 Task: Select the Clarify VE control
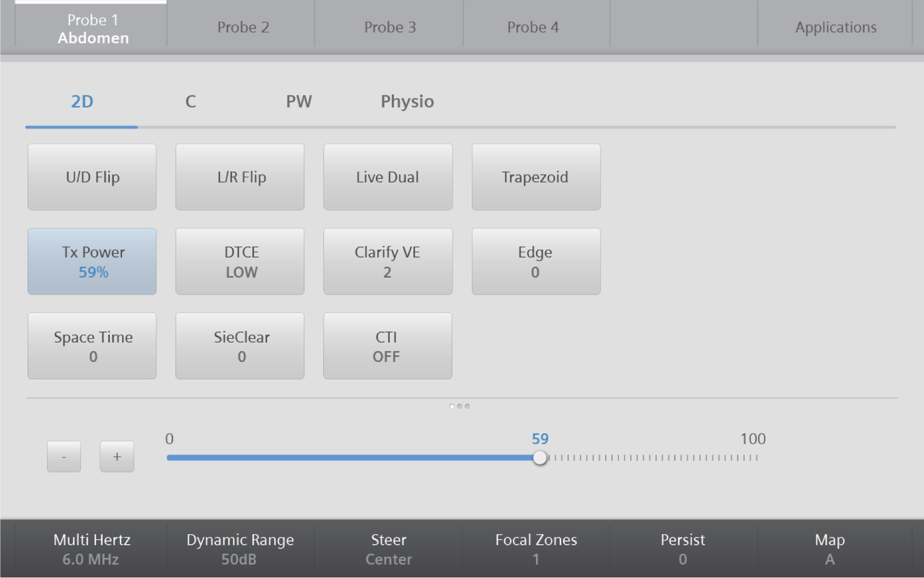pos(388,262)
